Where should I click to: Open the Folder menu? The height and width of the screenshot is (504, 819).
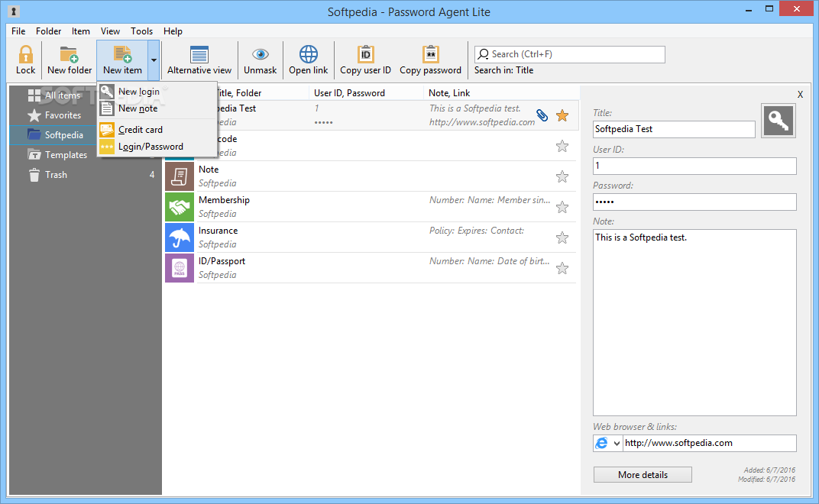click(49, 31)
